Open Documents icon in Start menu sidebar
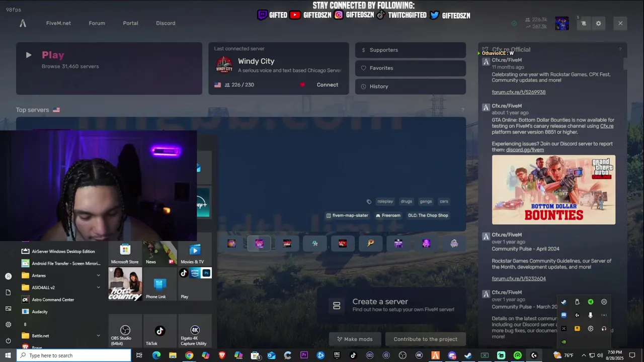644x362 pixels. coord(8,293)
